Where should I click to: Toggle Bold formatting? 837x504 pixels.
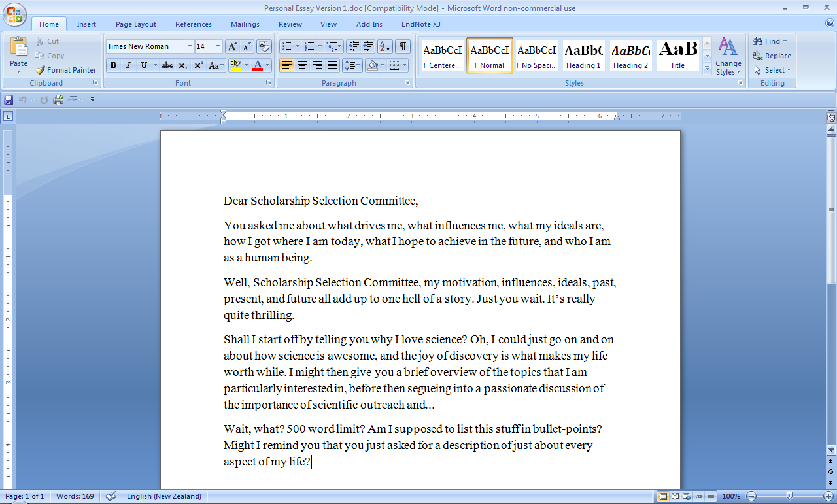coord(113,65)
